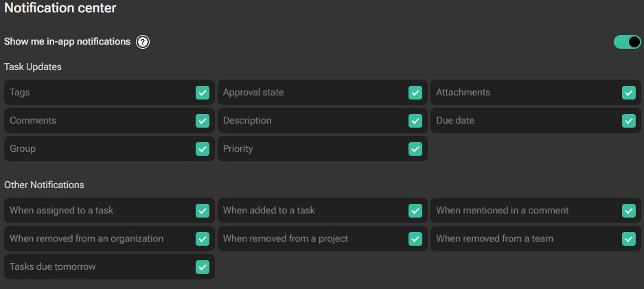Click the 'Show me in-app notifications' label

[67, 42]
